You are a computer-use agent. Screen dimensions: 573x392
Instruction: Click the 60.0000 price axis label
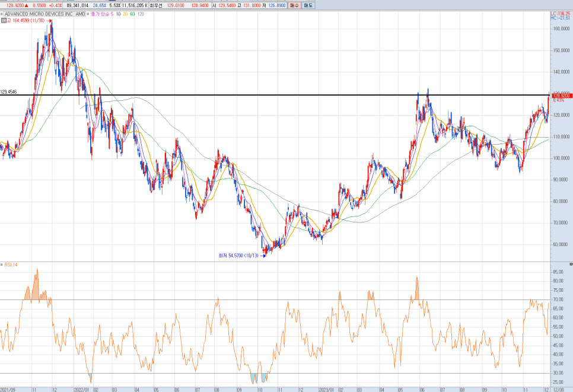point(562,244)
